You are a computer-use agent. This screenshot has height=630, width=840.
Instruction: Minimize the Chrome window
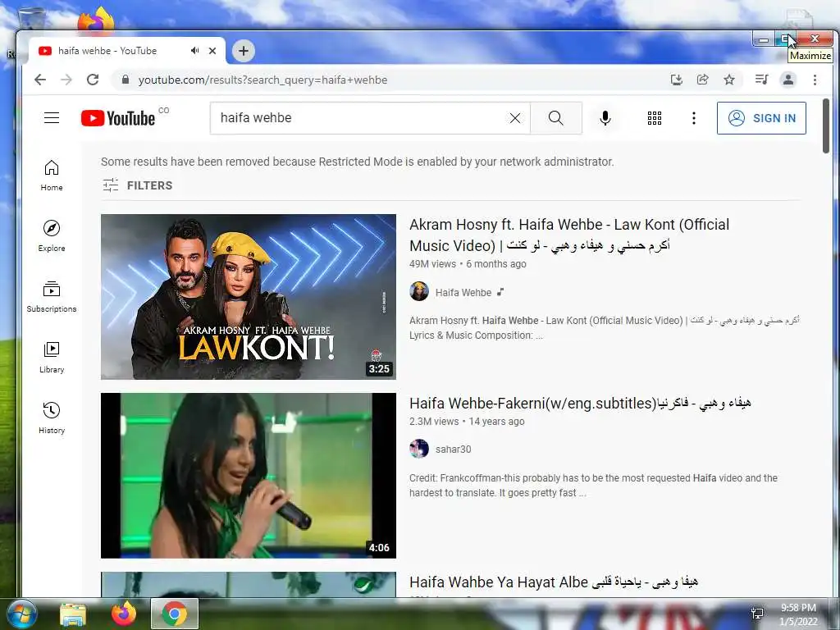764,39
